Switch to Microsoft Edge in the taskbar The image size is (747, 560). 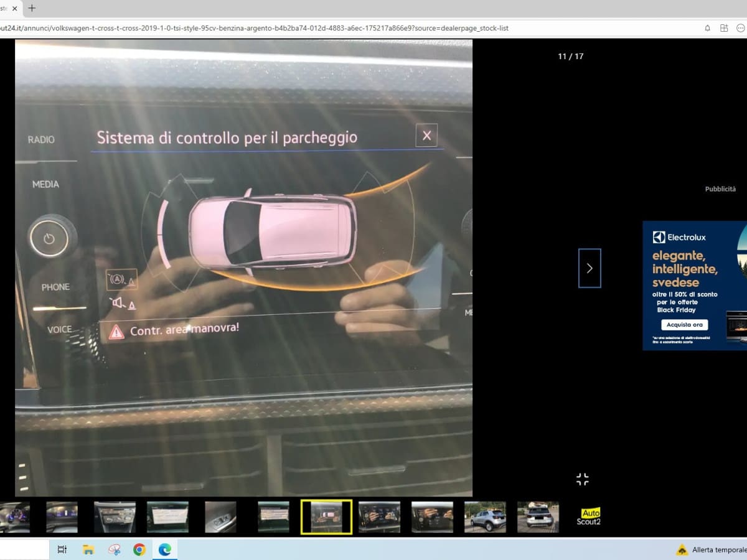tap(165, 549)
